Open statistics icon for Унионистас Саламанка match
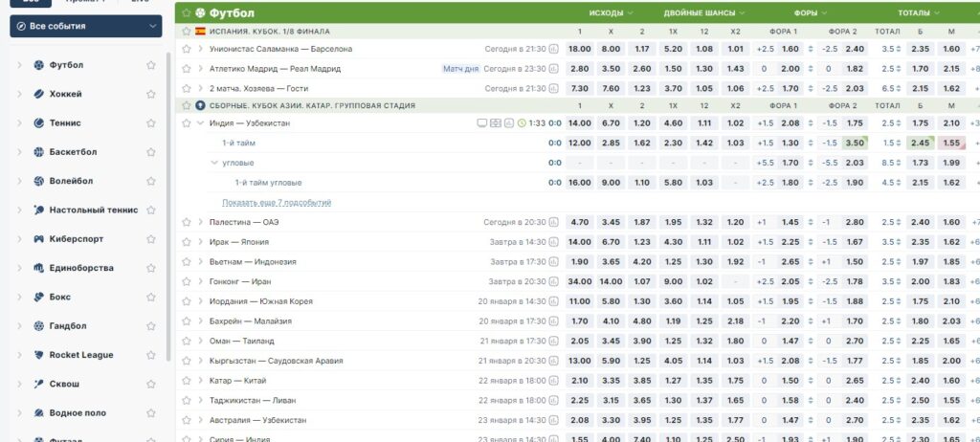This screenshot has height=442, width=980. coord(553,49)
